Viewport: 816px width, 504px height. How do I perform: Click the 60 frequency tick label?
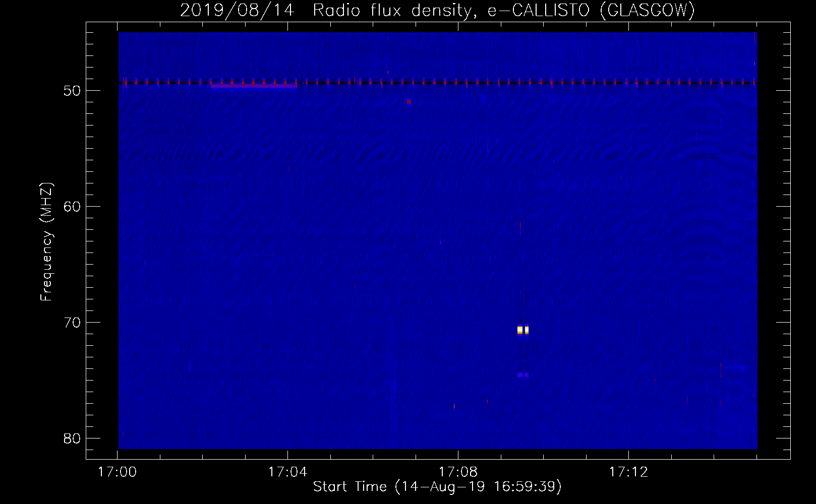pyautogui.click(x=72, y=207)
